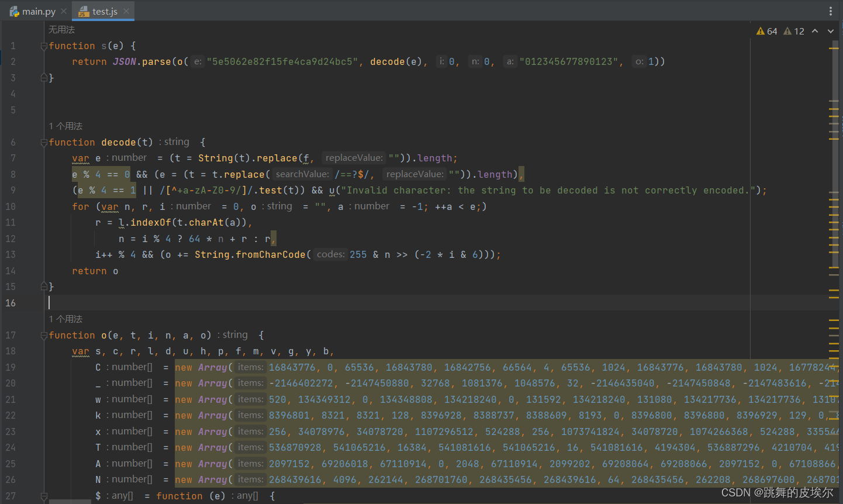Click ': string' type hint after o(e, t, i, n, a, o)

pos(232,335)
